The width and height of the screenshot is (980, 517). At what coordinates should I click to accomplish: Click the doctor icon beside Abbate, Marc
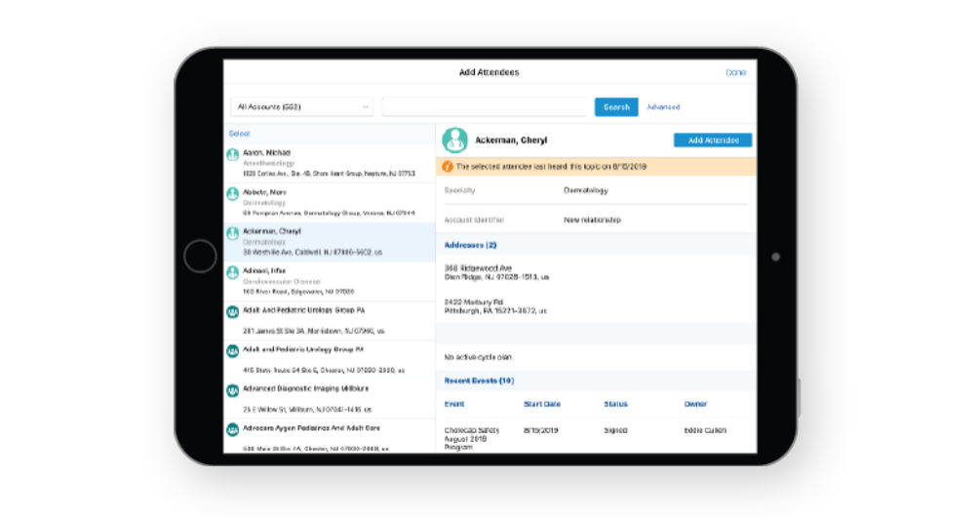click(x=233, y=194)
